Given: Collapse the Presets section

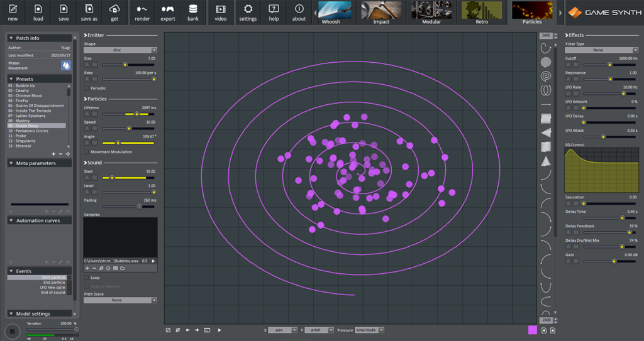Looking at the screenshot, I should click(x=11, y=78).
